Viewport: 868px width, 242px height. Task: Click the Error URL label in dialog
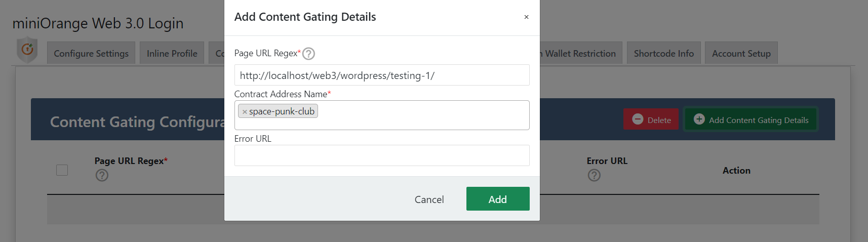[253, 139]
